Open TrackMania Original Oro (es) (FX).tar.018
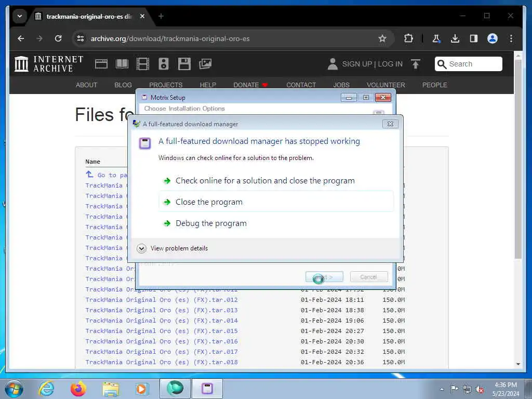Screen dimensions: 532x399 162,362
